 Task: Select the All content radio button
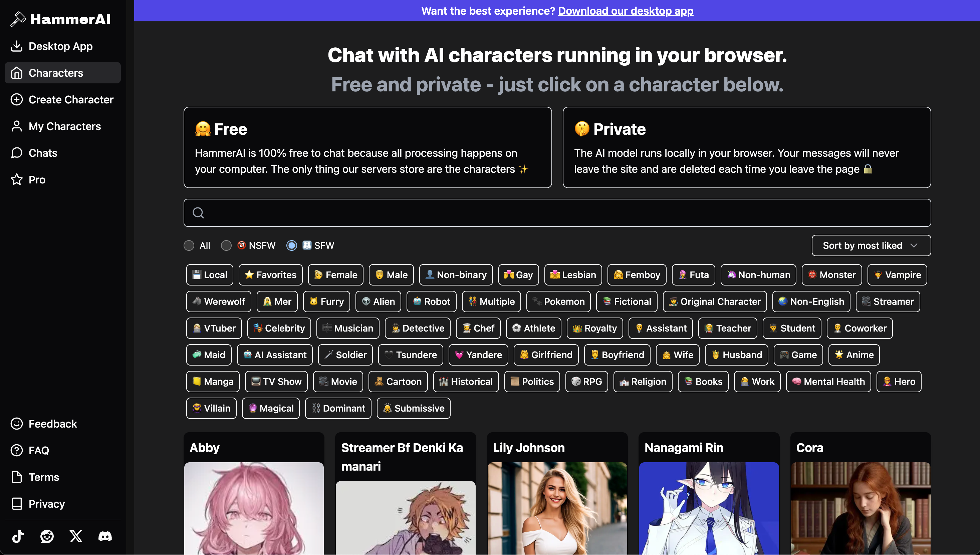(189, 245)
